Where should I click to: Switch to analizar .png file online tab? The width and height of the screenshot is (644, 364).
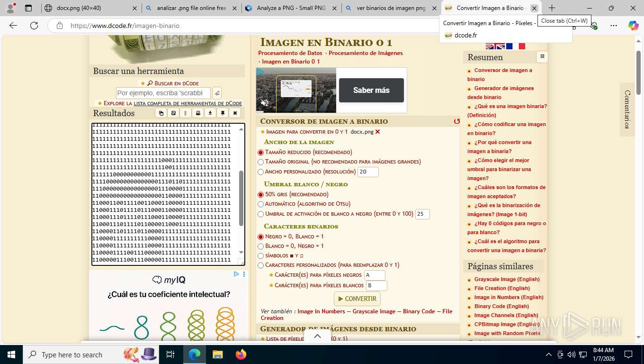point(191,8)
